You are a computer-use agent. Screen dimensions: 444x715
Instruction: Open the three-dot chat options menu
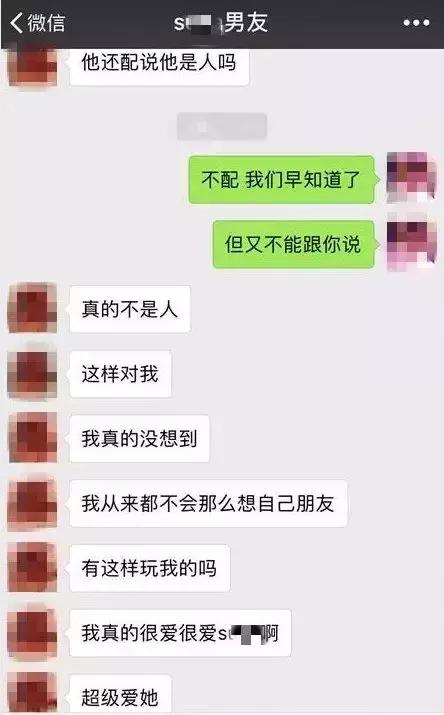click(416, 22)
